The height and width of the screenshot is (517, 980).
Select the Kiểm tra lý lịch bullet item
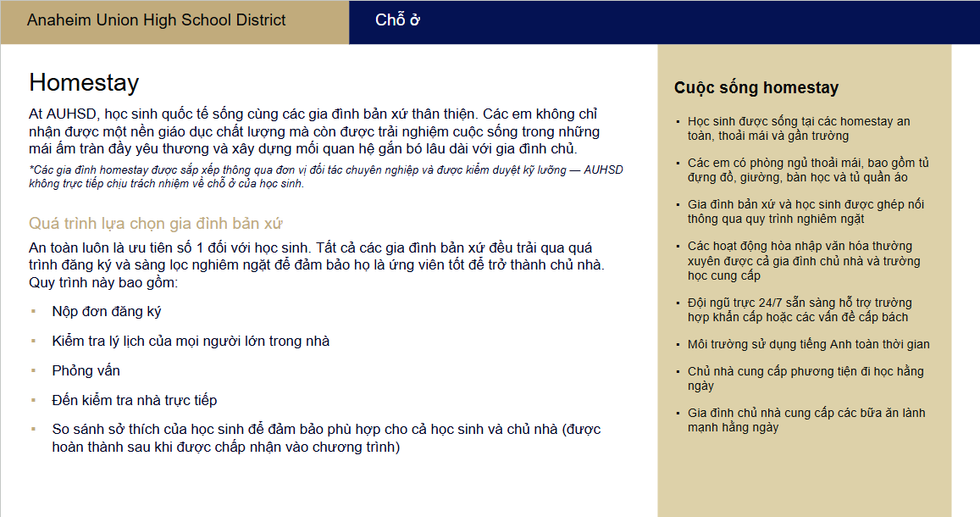pos(191,341)
